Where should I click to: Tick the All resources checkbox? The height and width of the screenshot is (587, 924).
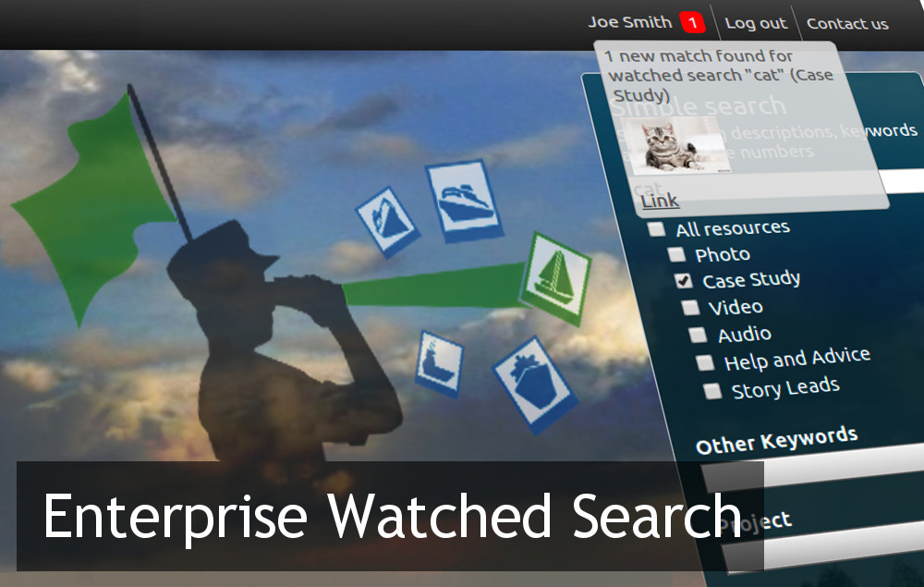point(656,229)
